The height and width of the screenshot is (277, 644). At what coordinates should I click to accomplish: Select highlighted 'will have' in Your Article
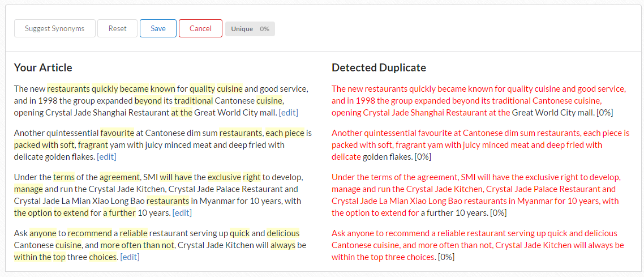click(x=176, y=177)
